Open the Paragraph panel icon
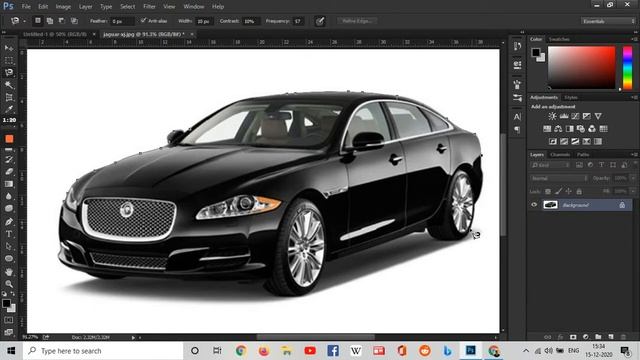 (x=518, y=129)
